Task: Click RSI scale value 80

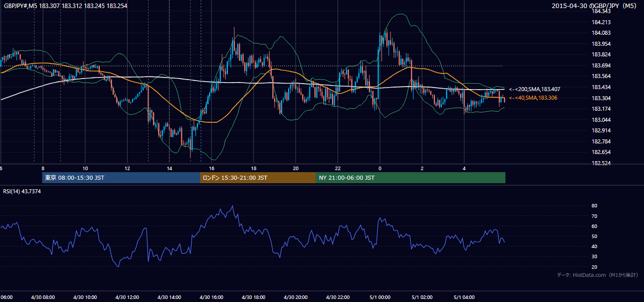Action: [594, 206]
